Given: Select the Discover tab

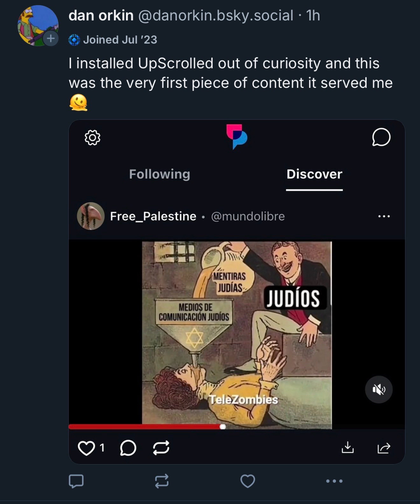Looking at the screenshot, I should tap(314, 174).
